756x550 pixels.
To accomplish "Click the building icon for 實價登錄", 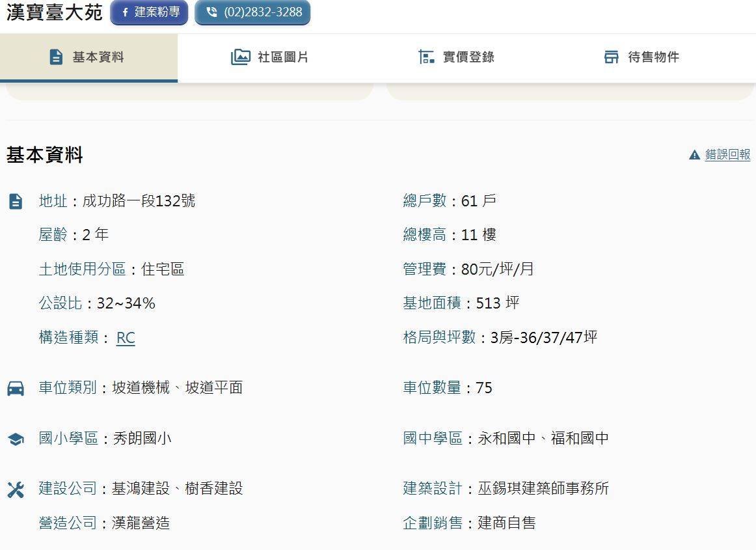I will pos(426,57).
